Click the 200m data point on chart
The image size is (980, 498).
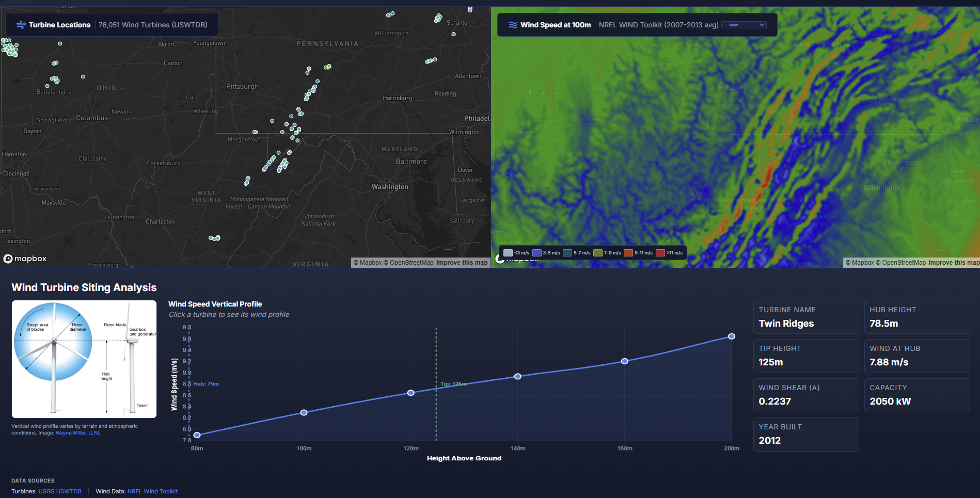[732, 336]
